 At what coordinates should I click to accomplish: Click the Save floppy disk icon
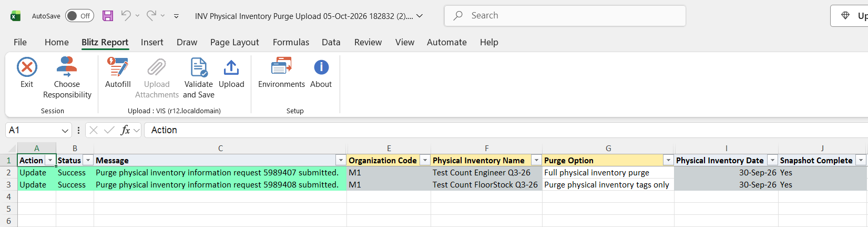coord(108,16)
